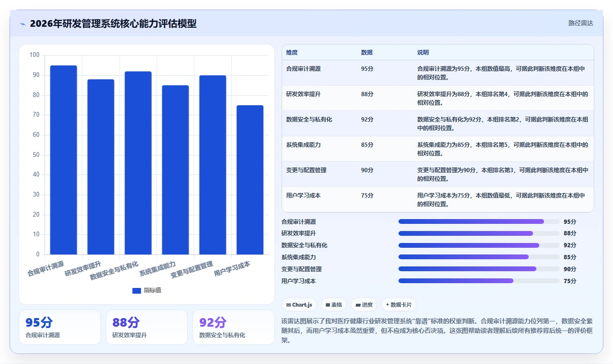This screenshot has width=613, height=364.
Task: Click the 研发效率提升 progress bar at 88分
Action: [x=479, y=233]
